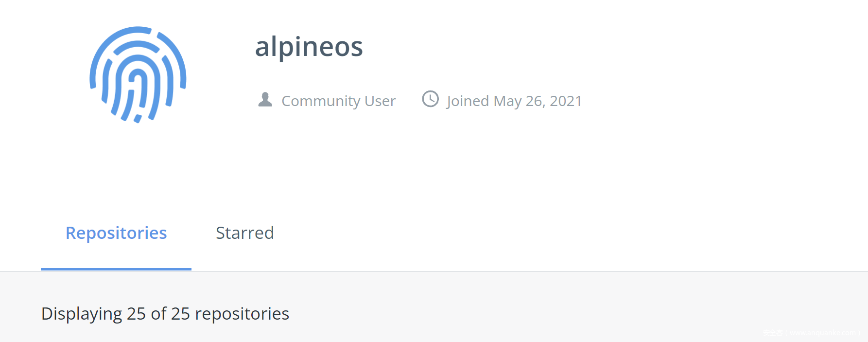Image resolution: width=868 pixels, height=342 pixels.
Task: Click the Displaying 25 of 25 repositories text
Action: pyautogui.click(x=165, y=314)
